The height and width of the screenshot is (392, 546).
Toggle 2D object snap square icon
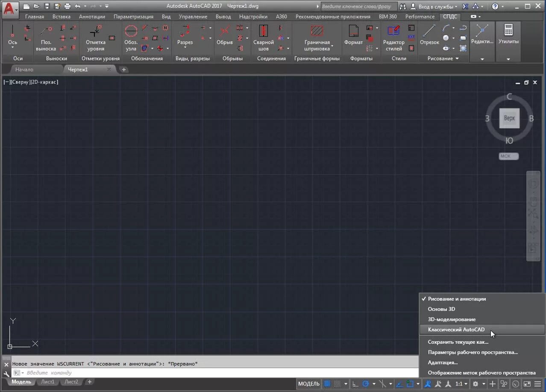pos(410,384)
